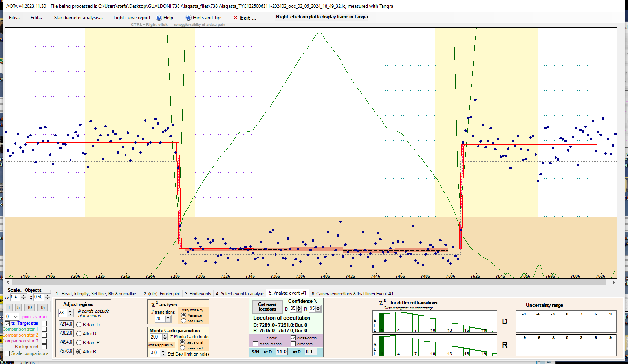This screenshot has width=628, height=364.
Task: Click the Before D value field 7214.0
Action: pyautogui.click(x=66, y=324)
